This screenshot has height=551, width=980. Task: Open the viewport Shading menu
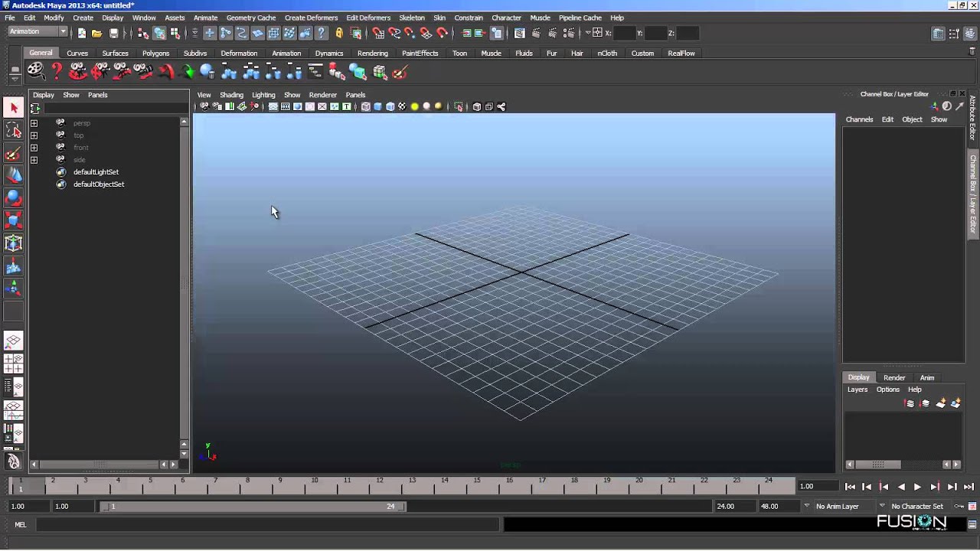pos(231,95)
